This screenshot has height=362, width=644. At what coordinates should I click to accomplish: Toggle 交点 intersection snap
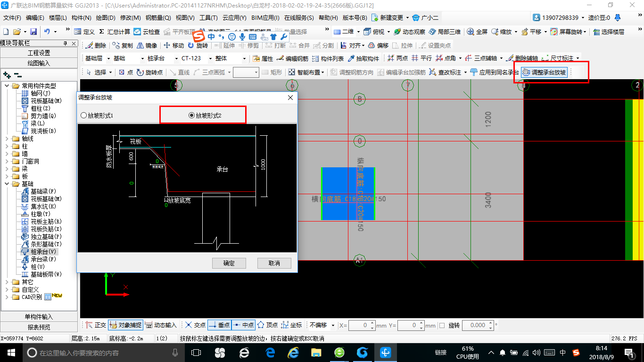click(195, 325)
